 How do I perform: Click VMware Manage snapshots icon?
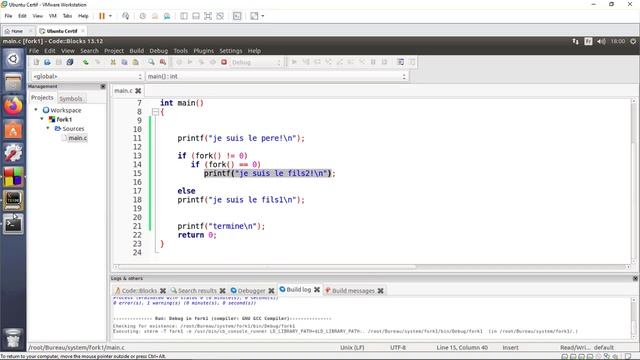tap(167, 16)
